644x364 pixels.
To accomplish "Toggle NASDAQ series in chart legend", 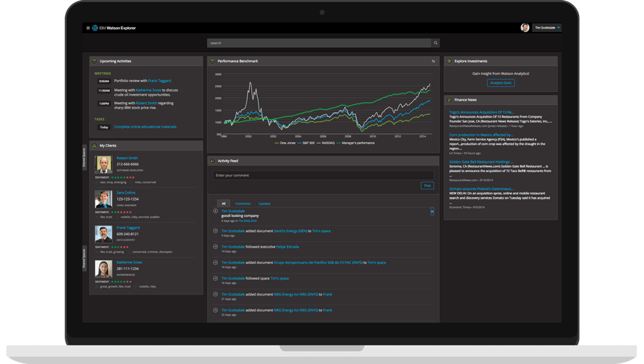I will pos(326,143).
